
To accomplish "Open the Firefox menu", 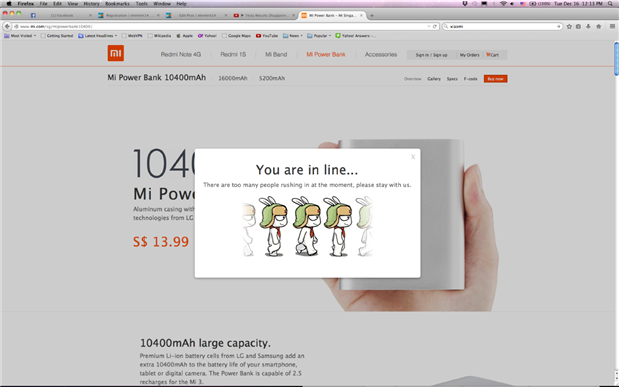I will click(26, 4).
